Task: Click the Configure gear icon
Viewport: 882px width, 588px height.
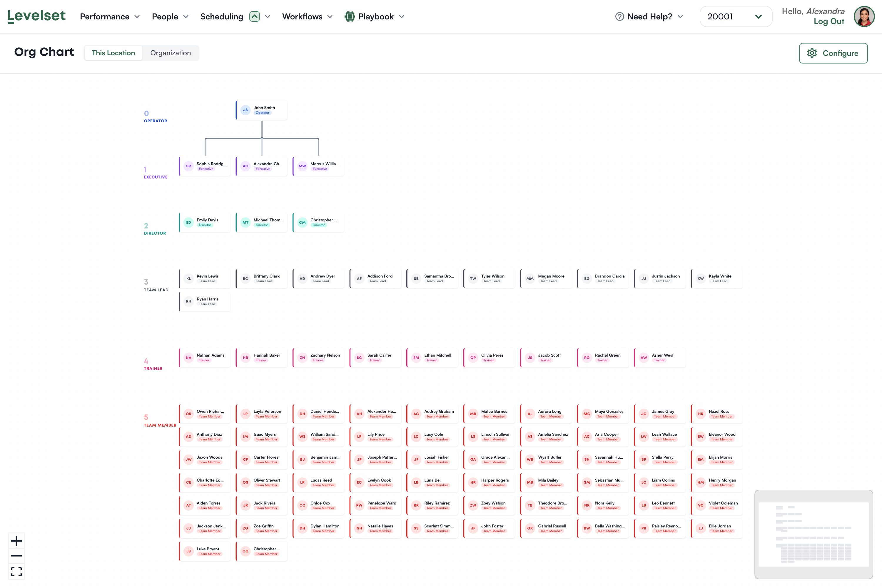Action: [x=812, y=53]
